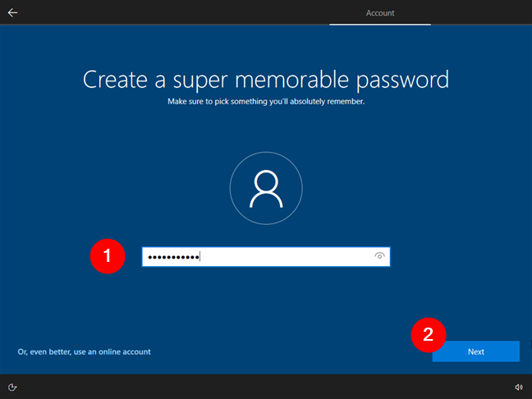This screenshot has height=399, width=532.
Task: Click the 'Create a super memorable password' heading
Action: coord(266,80)
